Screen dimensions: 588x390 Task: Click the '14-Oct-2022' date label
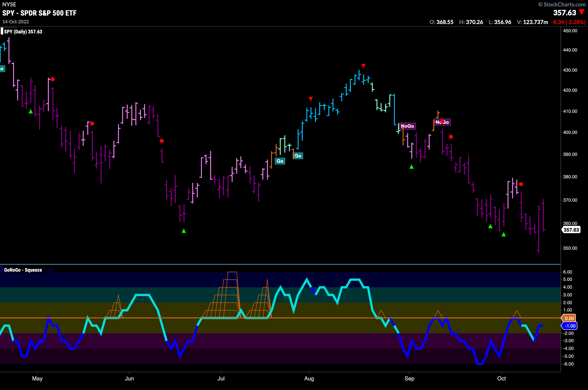pyautogui.click(x=15, y=22)
